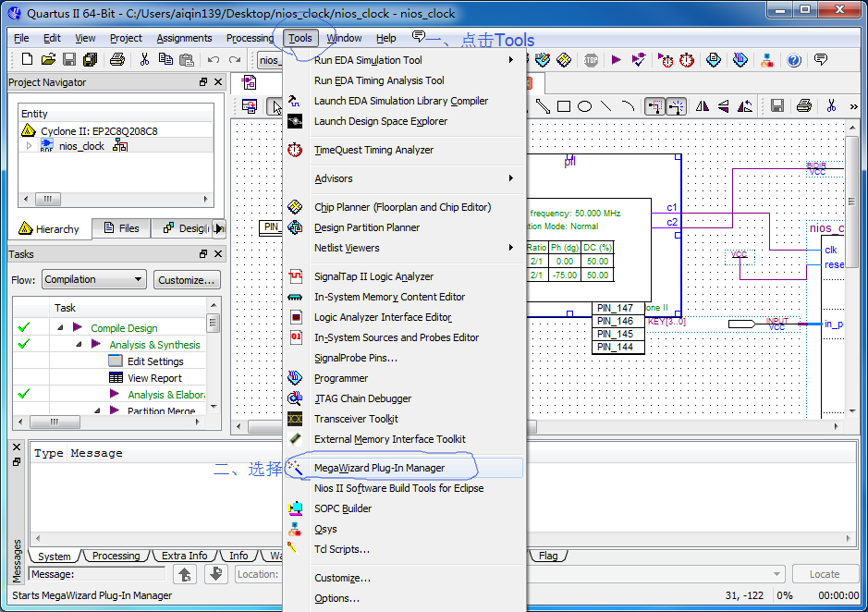Open the Flow Compilation dropdown
Viewport: 868px width, 612px height.
(93, 279)
